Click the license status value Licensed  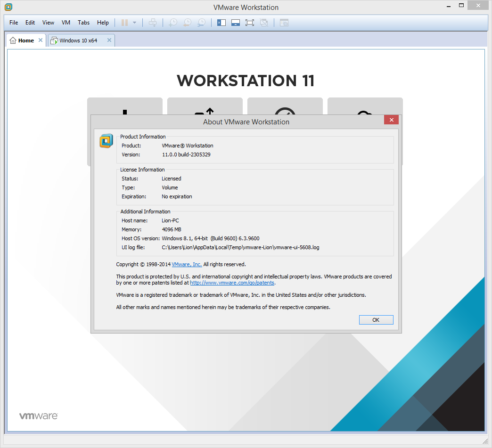click(x=172, y=179)
